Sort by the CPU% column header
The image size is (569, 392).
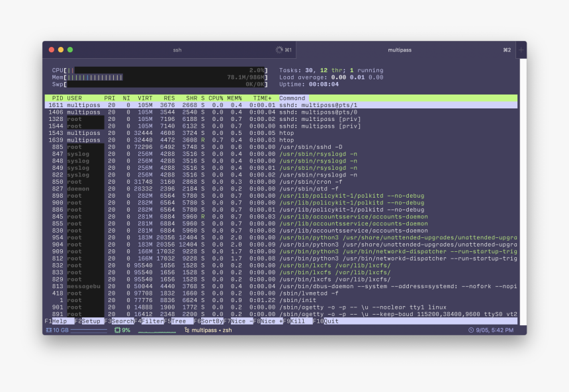tap(216, 98)
